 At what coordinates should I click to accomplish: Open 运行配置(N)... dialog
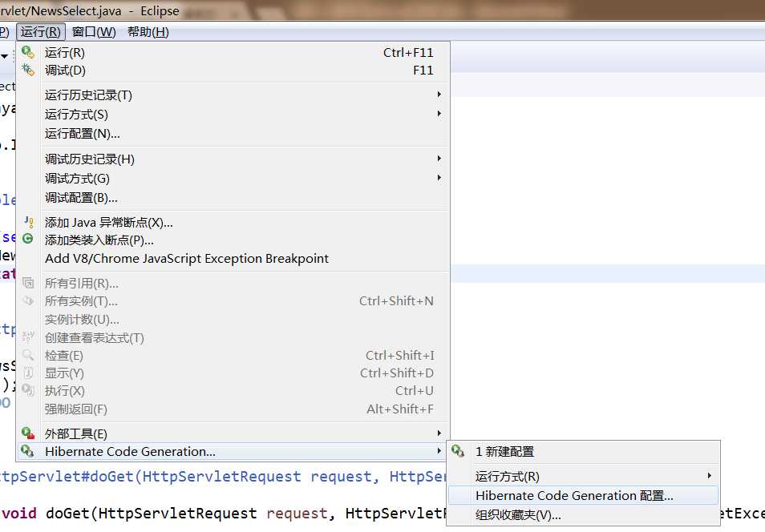click(233, 134)
